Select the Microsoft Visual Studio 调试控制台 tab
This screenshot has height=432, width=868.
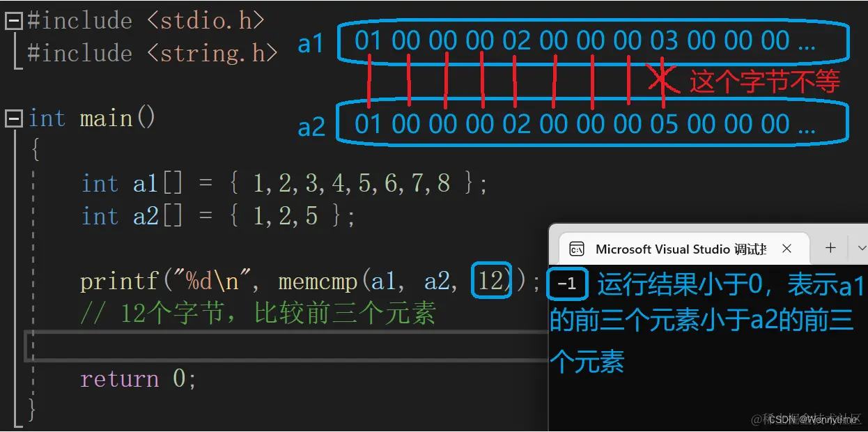[679, 249]
